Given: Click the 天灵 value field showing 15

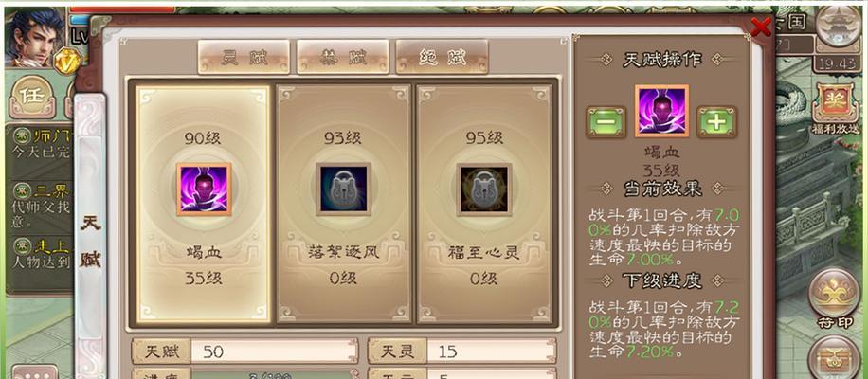Looking at the screenshot, I should click(462, 352).
